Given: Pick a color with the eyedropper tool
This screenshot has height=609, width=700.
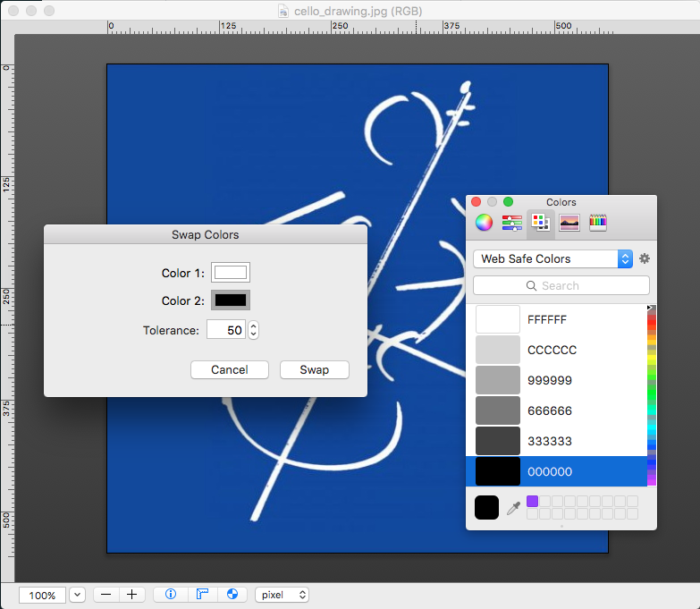Looking at the screenshot, I should coord(513,508).
